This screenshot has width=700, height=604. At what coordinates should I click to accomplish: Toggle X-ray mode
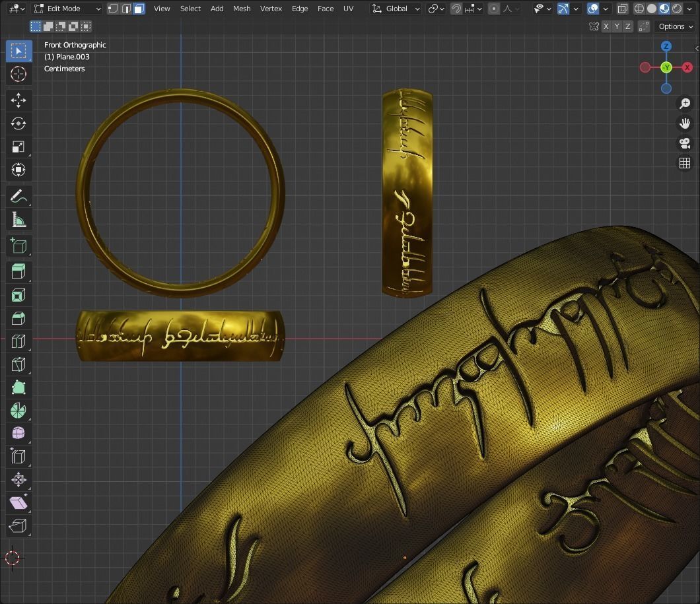[622, 9]
